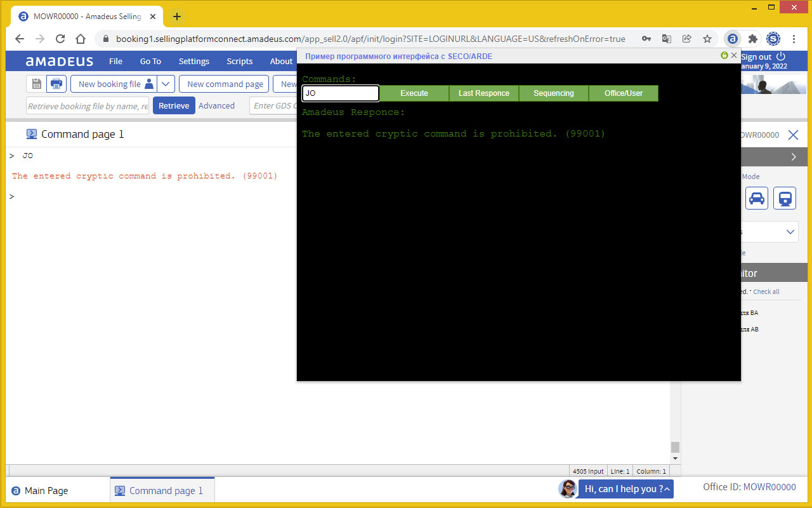Bookmark this page with star icon
This screenshot has width=812, height=508.
(x=707, y=39)
